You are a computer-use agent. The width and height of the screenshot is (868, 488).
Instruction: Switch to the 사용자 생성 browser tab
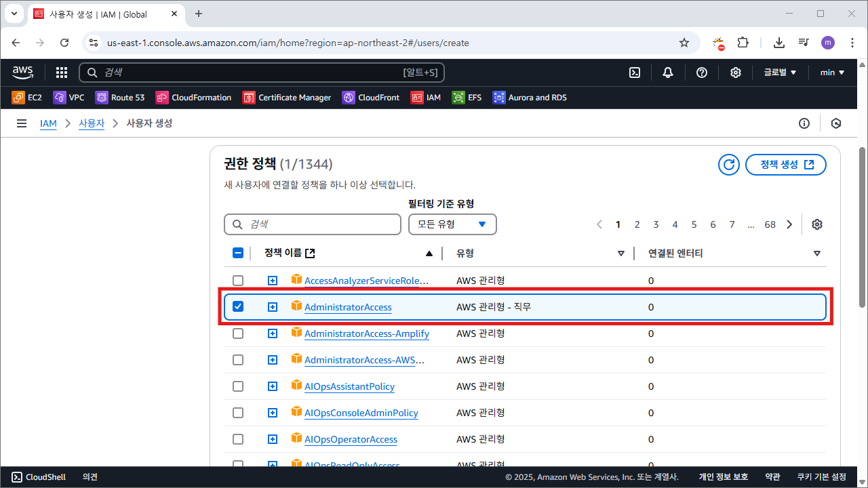(x=105, y=14)
